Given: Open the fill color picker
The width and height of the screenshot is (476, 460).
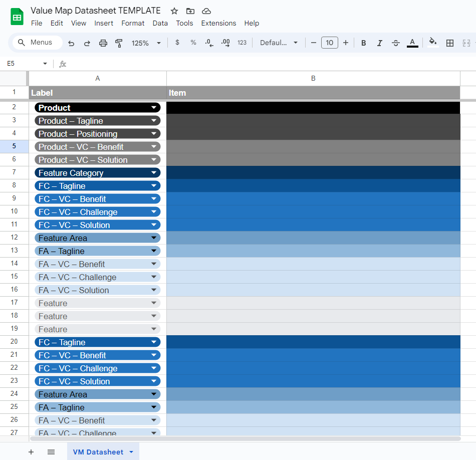Looking at the screenshot, I should pos(433,43).
